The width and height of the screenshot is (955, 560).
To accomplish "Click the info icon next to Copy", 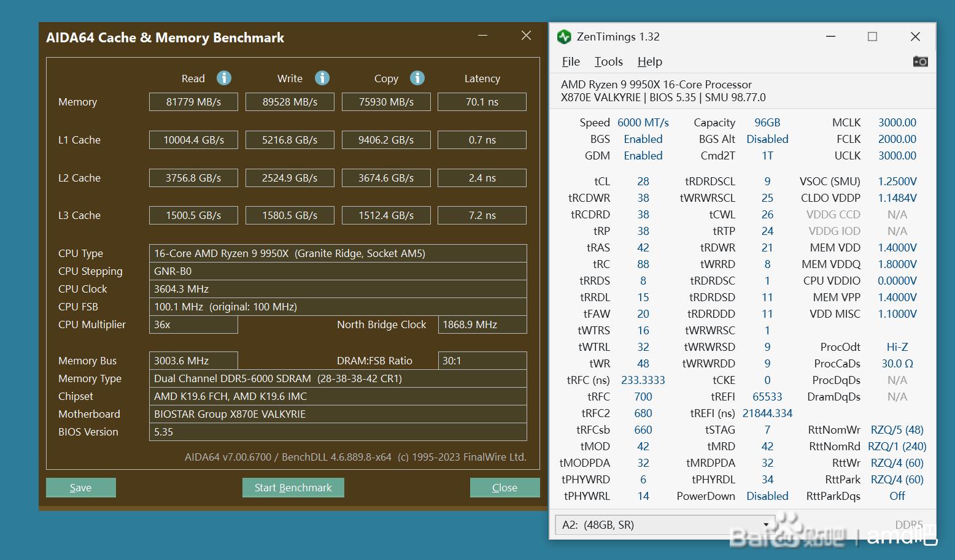I will (x=417, y=78).
